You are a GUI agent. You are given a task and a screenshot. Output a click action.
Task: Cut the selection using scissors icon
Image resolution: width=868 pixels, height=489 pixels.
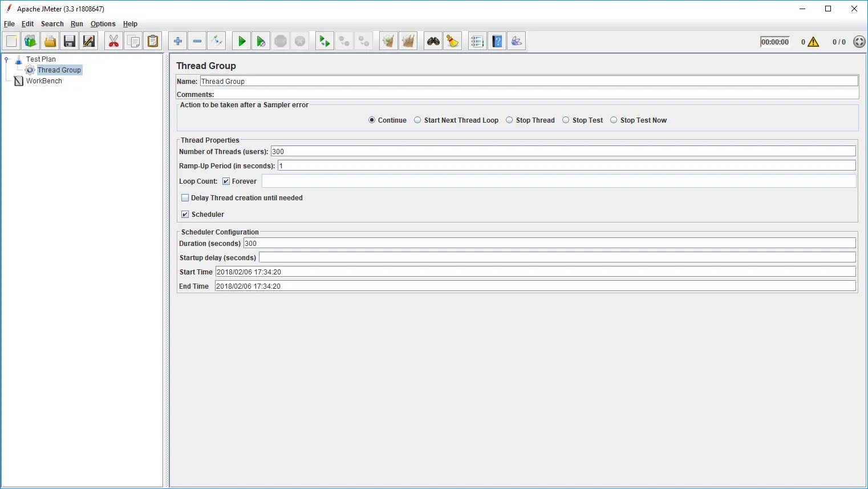pyautogui.click(x=114, y=41)
